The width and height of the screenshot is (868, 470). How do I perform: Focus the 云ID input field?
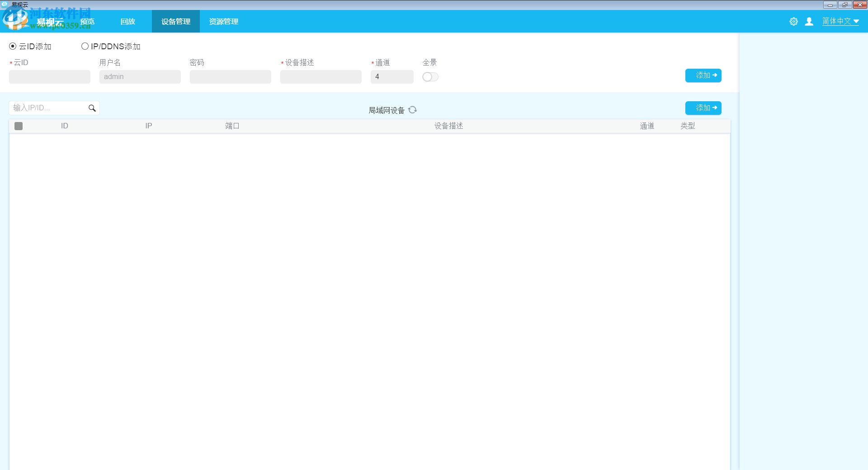pyautogui.click(x=50, y=77)
